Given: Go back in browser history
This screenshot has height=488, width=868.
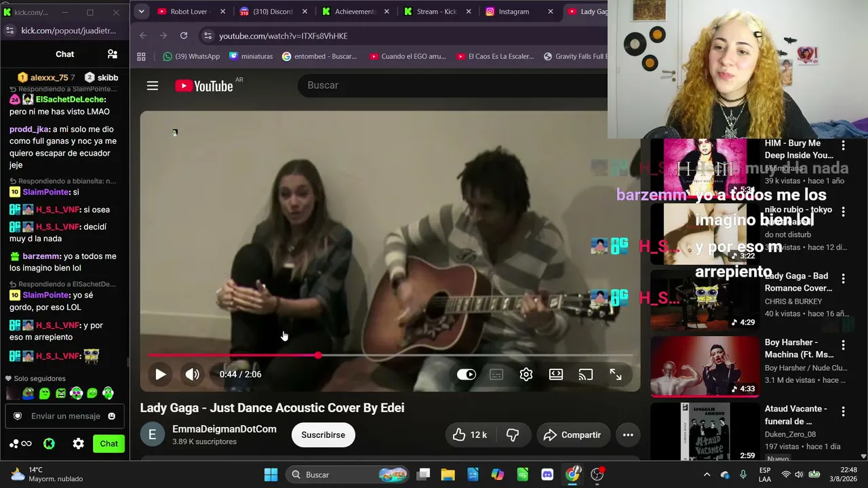Looking at the screenshot, I should tap(143, 35).
